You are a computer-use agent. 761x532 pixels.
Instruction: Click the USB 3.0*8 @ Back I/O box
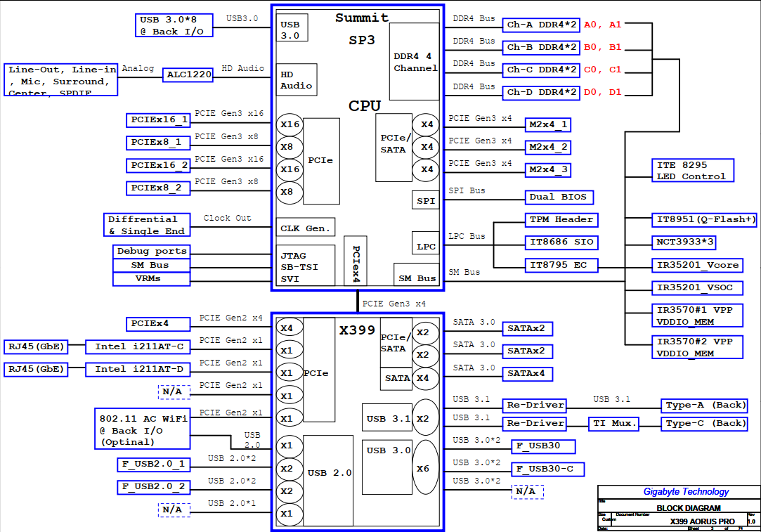click(x=174, y=25)
